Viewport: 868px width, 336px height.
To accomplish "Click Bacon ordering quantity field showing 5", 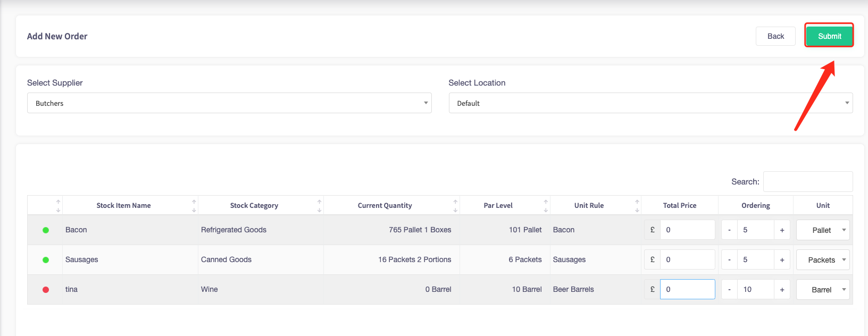I will pyautogui.click(x=756, y=230).
